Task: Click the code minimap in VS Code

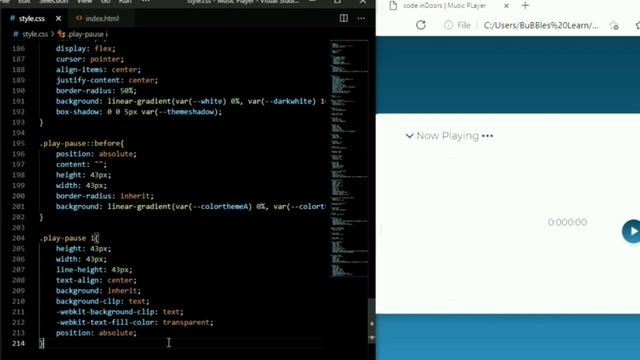Action: (349, 158)
